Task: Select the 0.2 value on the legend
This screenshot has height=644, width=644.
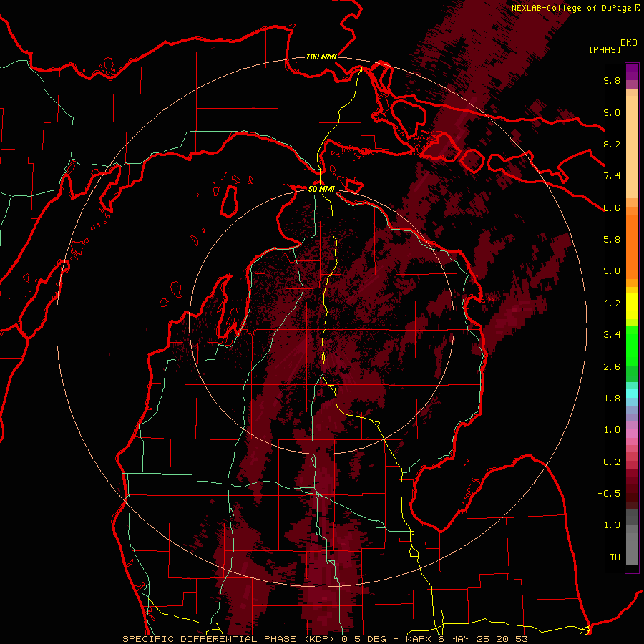Action: coord(612,462)
